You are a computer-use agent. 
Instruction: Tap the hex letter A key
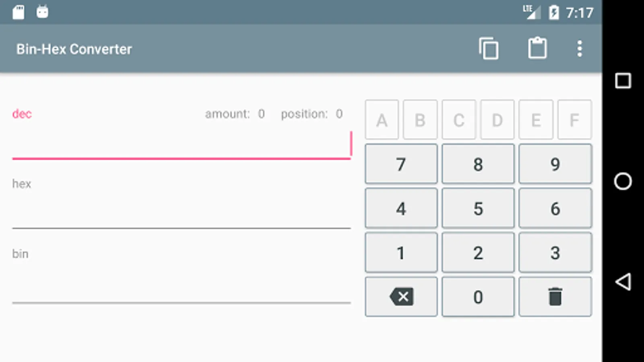[x=382, y=120]
